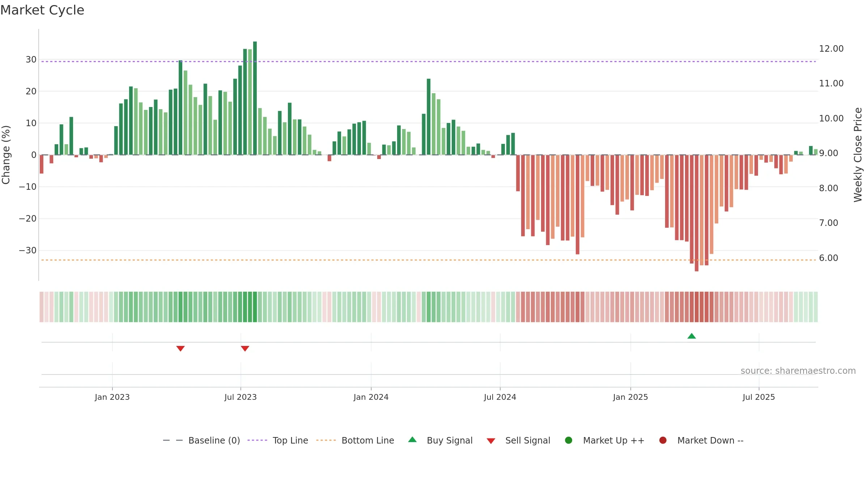Click the purple dotted line sample in the legend
The height and width of the screenshot is (488, 868).
(257, 440)
